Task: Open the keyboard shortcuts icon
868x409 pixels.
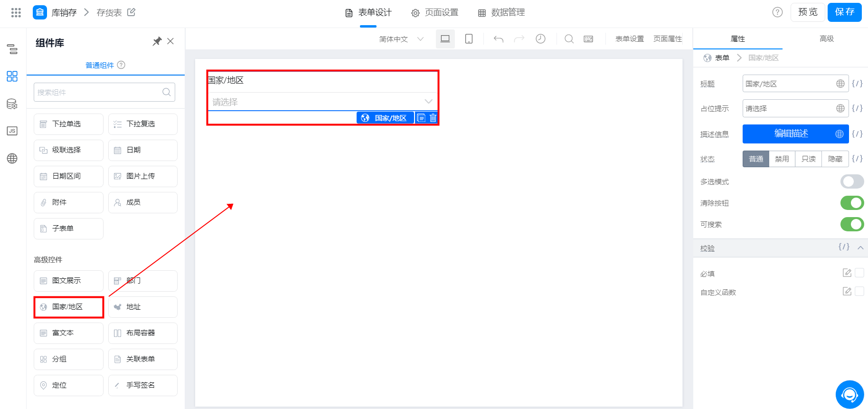Action: 588,39
